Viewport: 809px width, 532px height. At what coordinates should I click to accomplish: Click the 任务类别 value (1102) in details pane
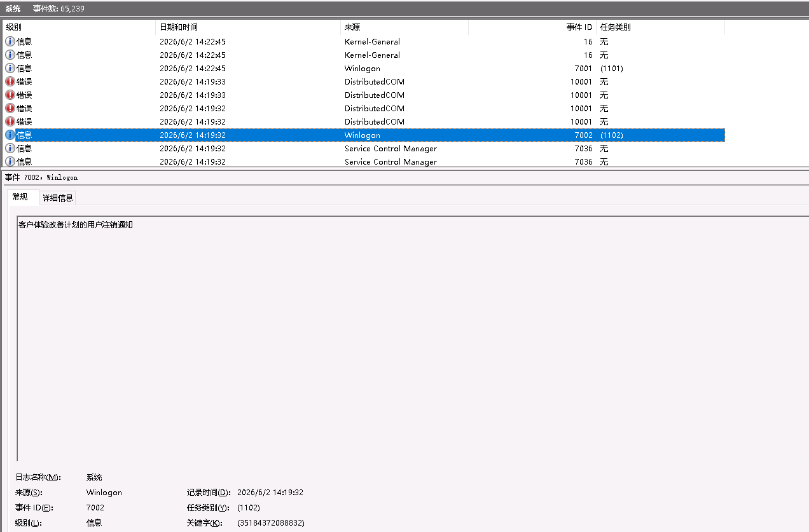coord(249,508)
